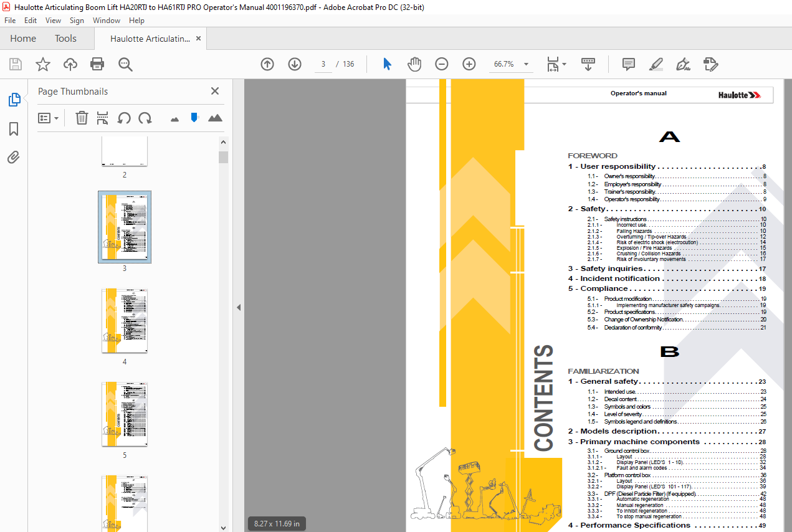Image resolution: width=792 pixels, height=532 pixels.
Task: Click 'Decal content' contents line
Action: [677, 399]
